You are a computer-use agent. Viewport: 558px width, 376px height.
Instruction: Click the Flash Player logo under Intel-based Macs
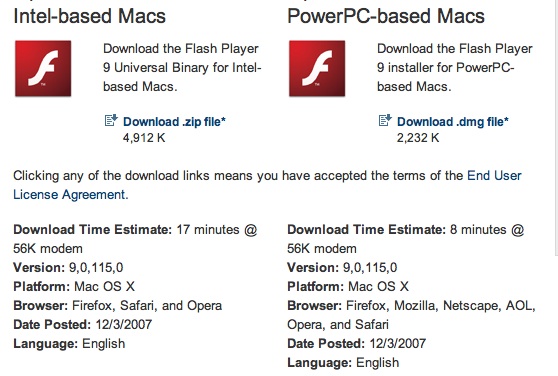[43, 68]
